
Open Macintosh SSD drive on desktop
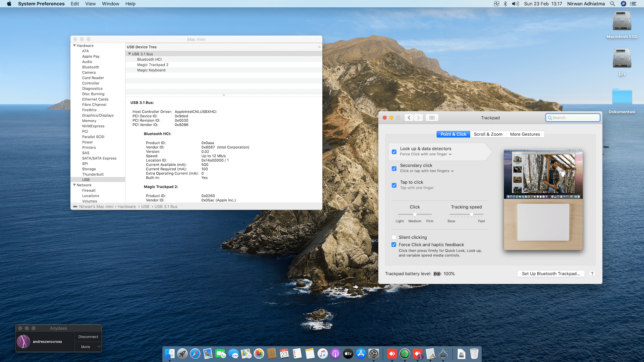(x=622, y=25)
